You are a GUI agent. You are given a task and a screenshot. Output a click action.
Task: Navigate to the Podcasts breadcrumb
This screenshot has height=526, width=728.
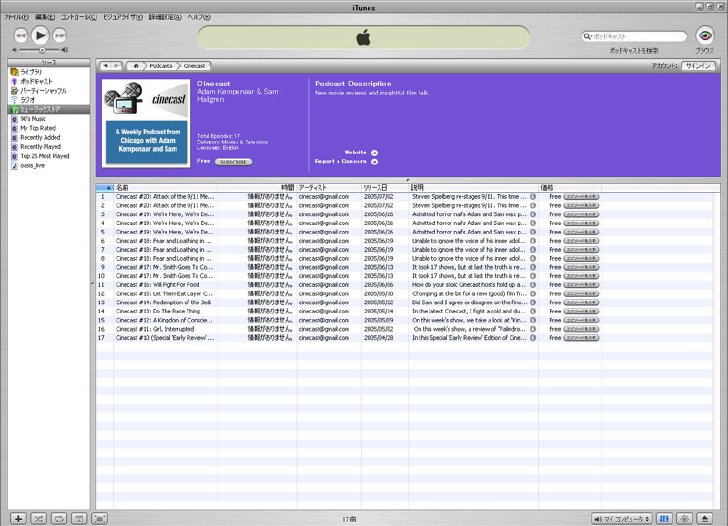click(161, 66)
